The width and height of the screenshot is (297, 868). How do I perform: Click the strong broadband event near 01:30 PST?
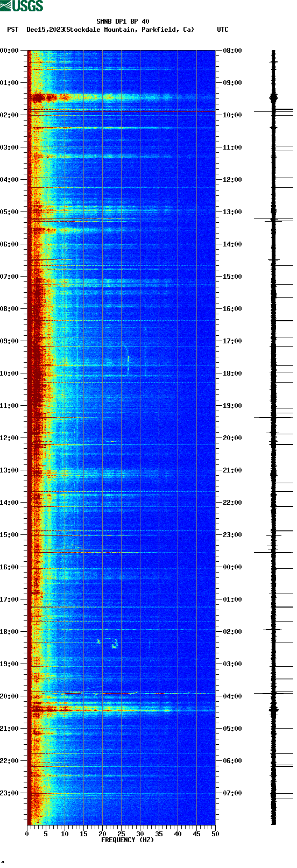pos(121,97)
